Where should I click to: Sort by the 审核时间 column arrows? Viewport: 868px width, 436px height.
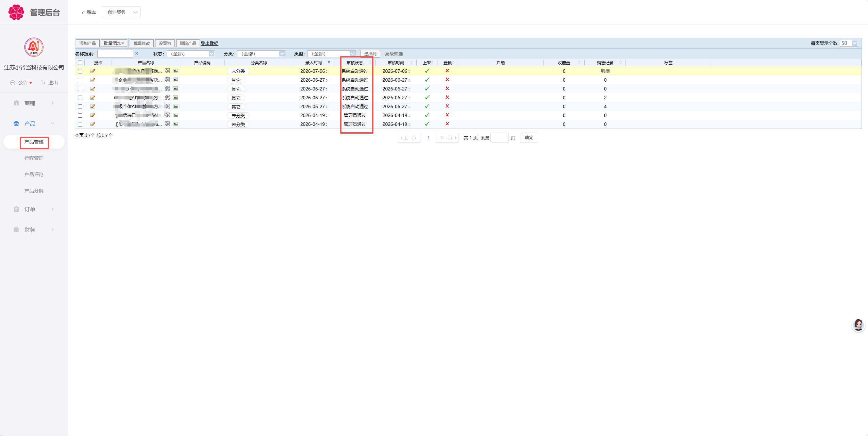(x=411, y=62)
